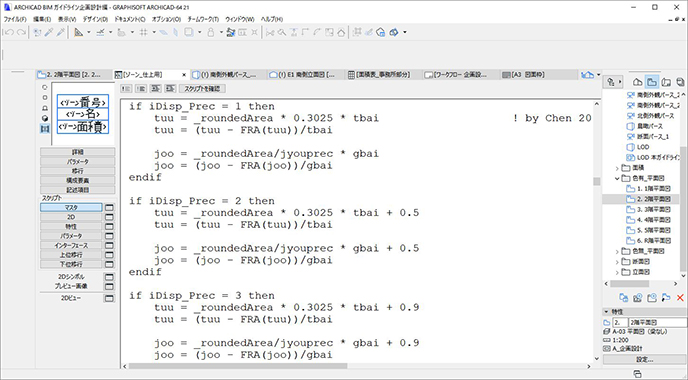Toggle the window button beside インターフェース script
688x380 pixels.
click(109, 246)
